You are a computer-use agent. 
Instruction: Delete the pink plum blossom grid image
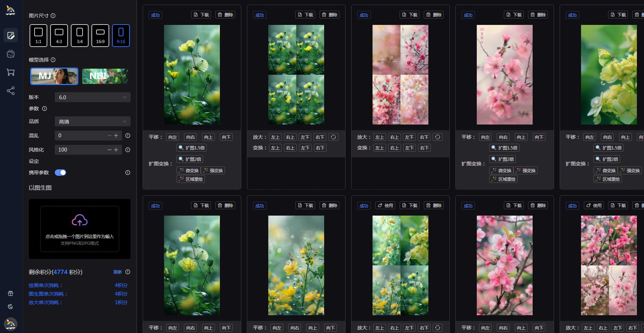(434, 15)
